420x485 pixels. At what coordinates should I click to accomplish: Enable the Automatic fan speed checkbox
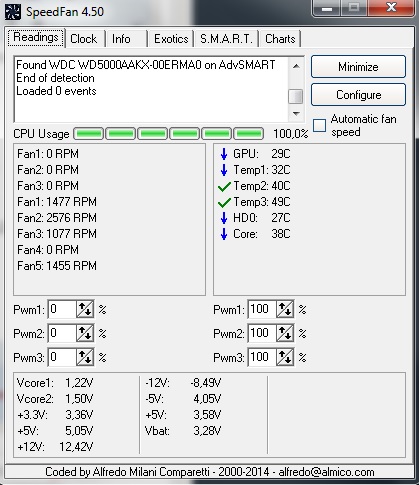[319, 125]
